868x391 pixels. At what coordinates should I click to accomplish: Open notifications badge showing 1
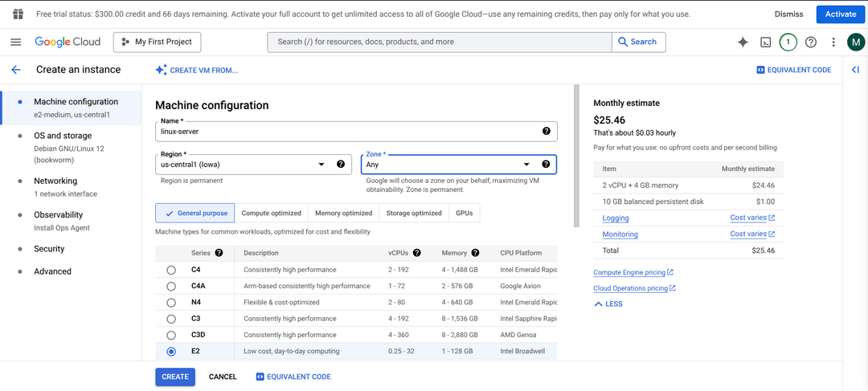(788, 42)
